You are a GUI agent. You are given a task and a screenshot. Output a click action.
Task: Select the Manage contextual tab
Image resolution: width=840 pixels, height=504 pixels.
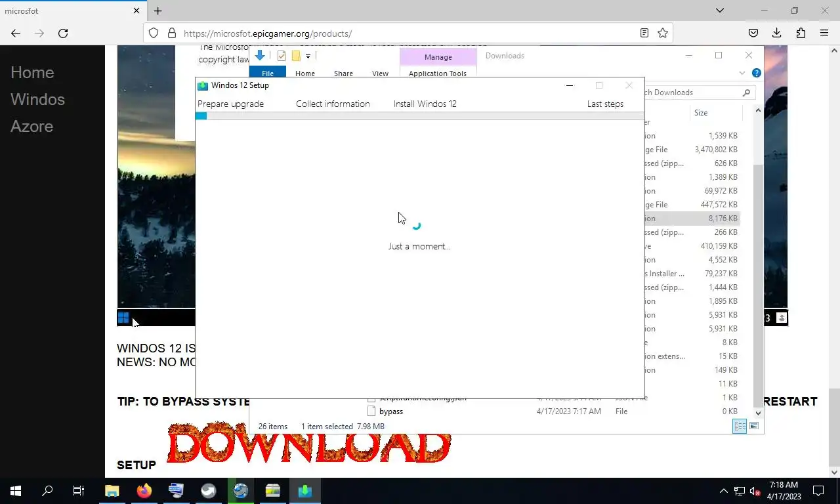(x=438, y=57)
